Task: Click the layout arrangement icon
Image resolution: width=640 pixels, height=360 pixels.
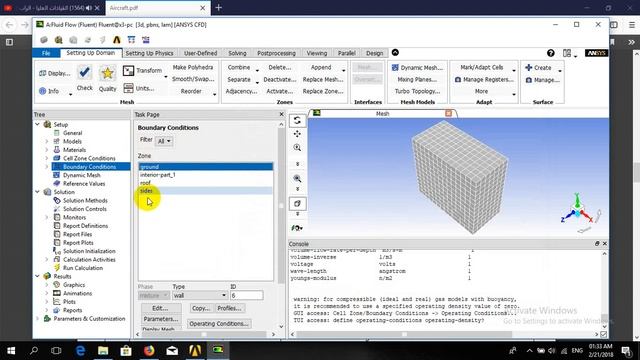Action: pyautogui.click(x=567, y=53)
